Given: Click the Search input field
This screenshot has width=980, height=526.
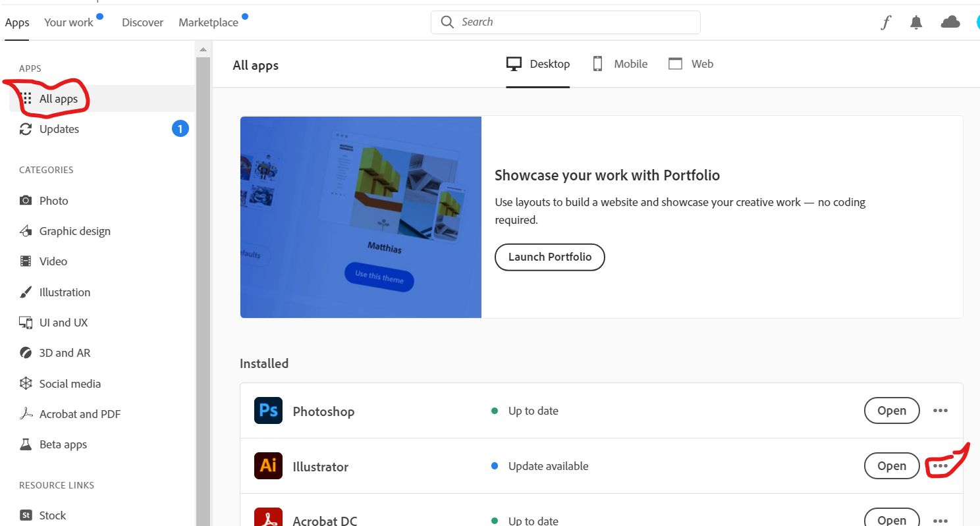Looking at the screenshot, I should (573, 22).
